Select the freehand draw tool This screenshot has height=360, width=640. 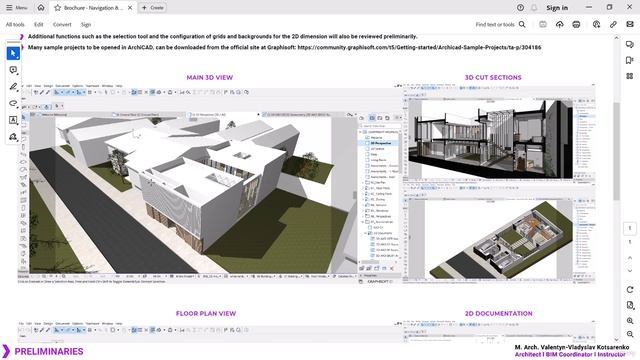tap(13, 103)
